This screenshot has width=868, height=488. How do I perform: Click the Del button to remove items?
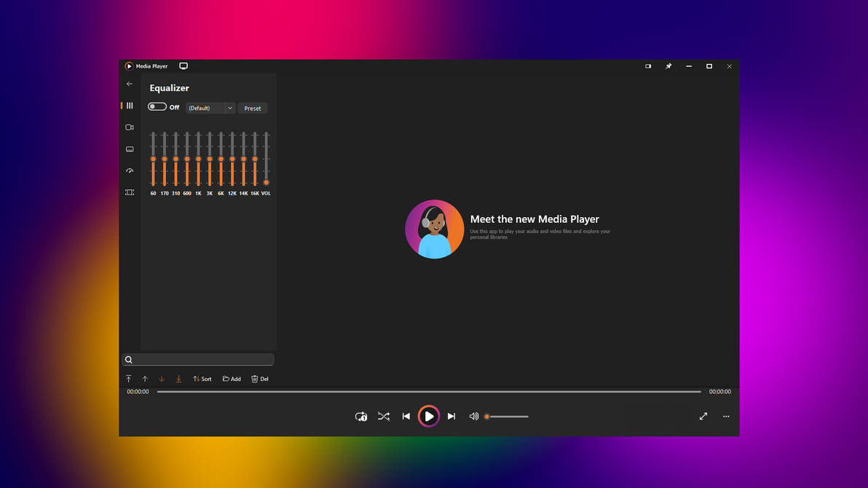(x=259, y=379)
